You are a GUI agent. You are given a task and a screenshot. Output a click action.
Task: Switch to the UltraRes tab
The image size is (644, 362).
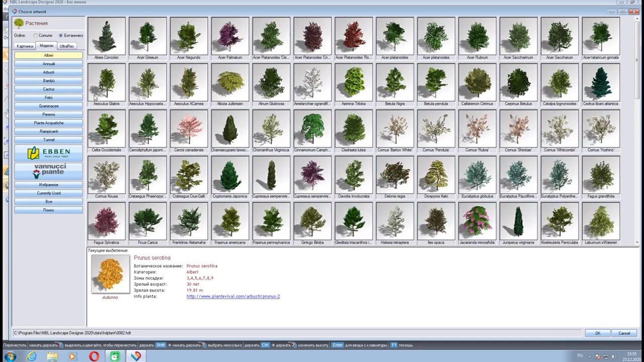pos(66,46)
